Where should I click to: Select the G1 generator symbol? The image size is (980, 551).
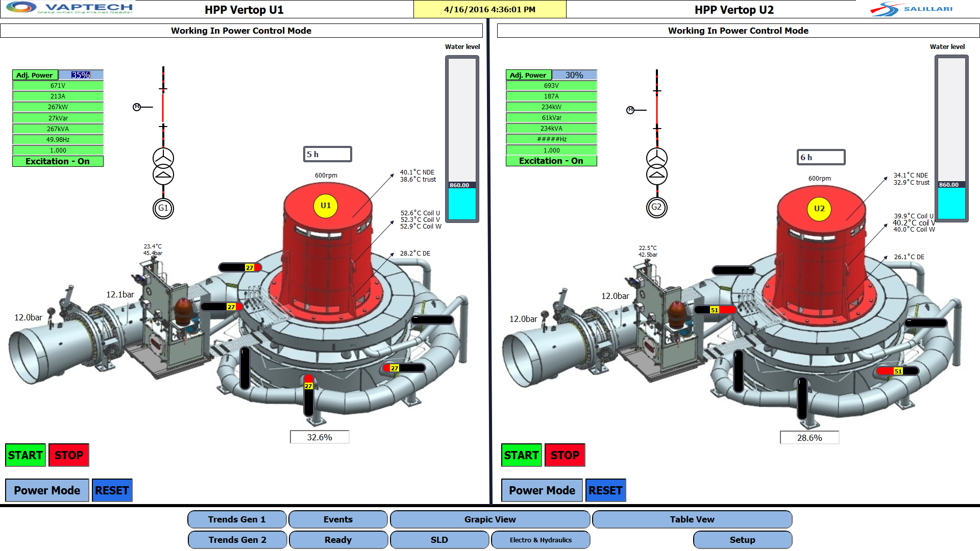pos(163,208)
